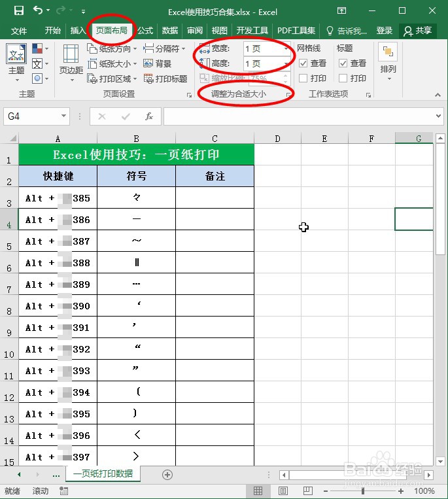Open the Arrange (排列) button
Screen dimensions: 448x499
[388, 62]
